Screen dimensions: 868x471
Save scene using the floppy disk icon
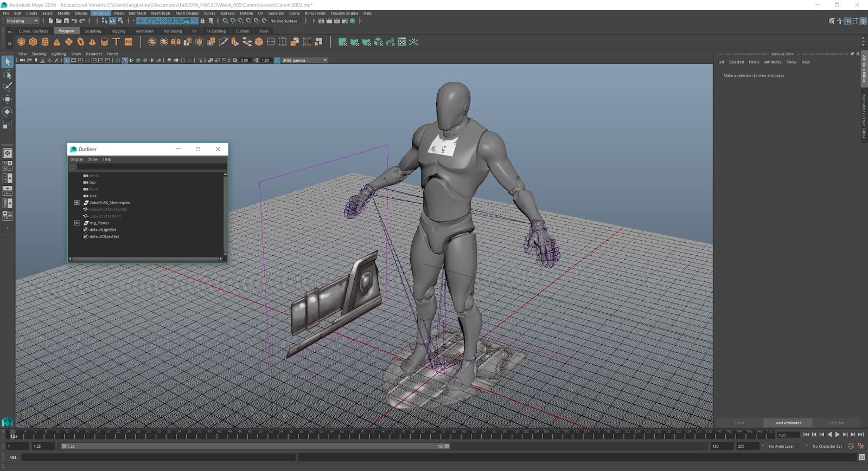coord(66,21)
